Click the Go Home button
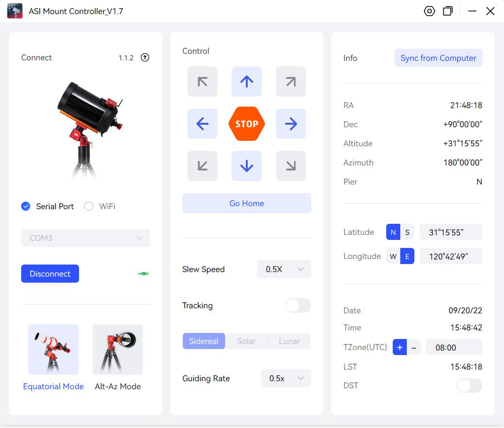The width and height of the screenshot is (504, 428). [247, 203]
